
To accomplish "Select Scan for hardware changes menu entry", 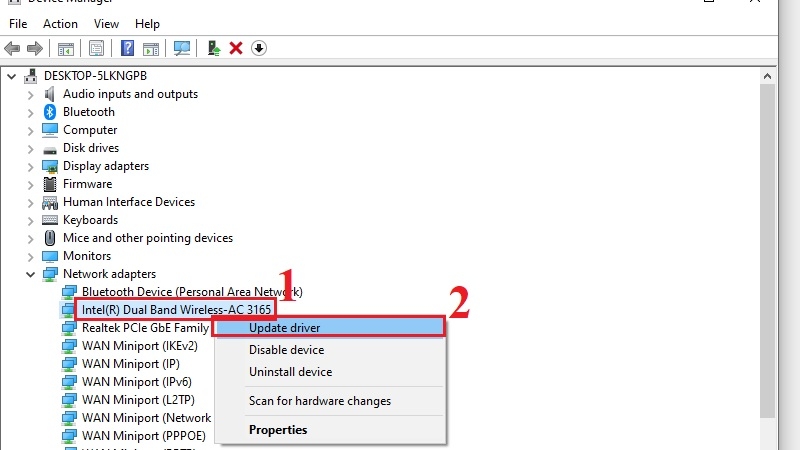I will (329, 401).
